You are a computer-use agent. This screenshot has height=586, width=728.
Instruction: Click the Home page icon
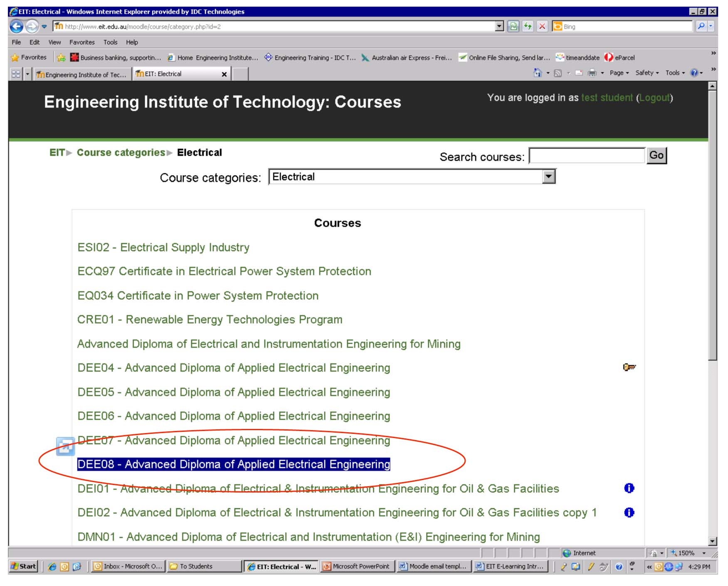point(538,73)
